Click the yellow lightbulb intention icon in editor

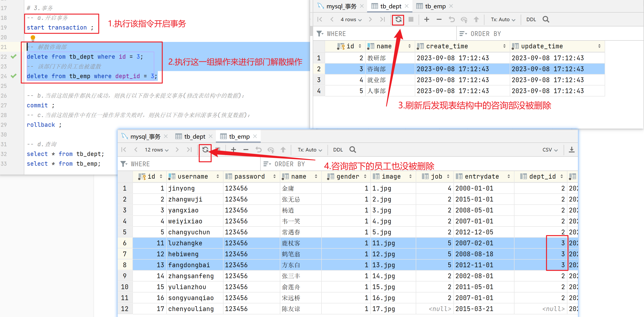(33, 38)
